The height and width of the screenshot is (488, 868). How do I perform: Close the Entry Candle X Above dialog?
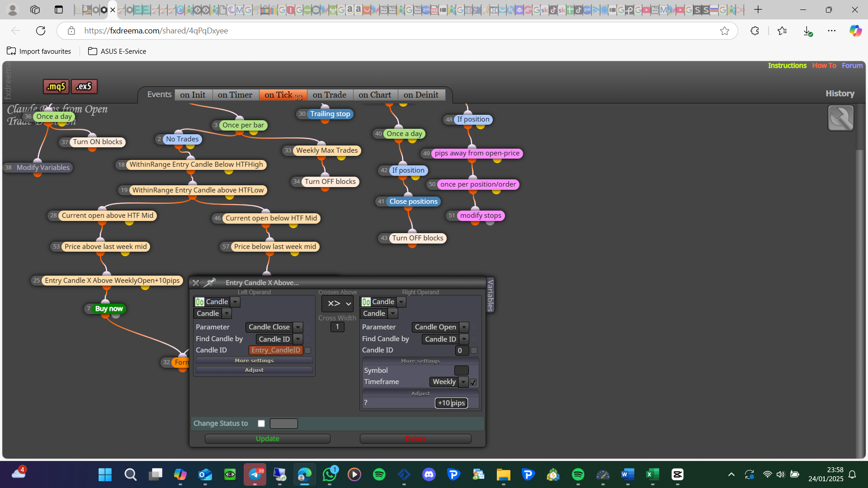coord(196,283)
